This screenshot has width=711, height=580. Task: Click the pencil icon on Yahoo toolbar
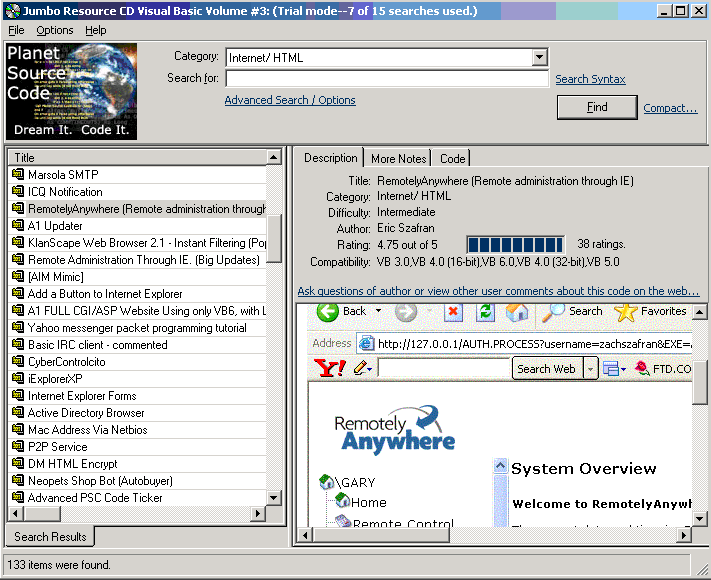coord(360,367)
